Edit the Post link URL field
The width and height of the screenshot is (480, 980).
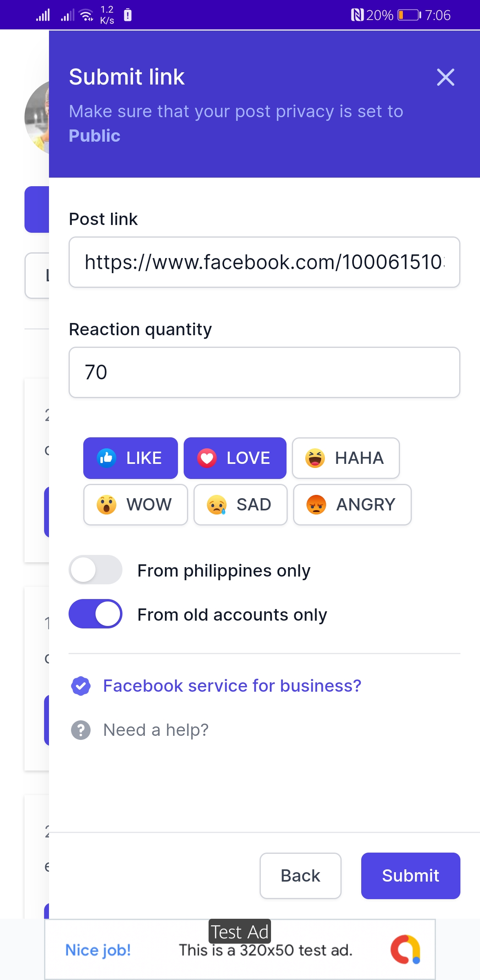point(264,262)
